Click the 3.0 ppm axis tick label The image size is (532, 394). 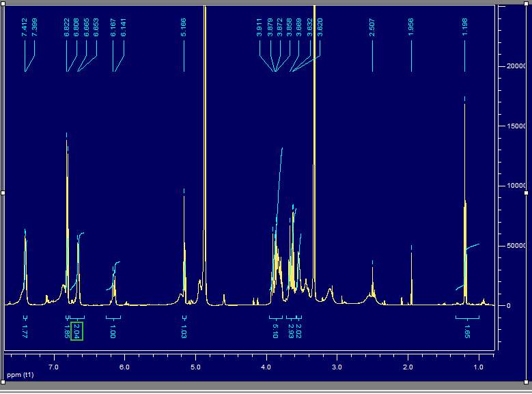point(337,367)
